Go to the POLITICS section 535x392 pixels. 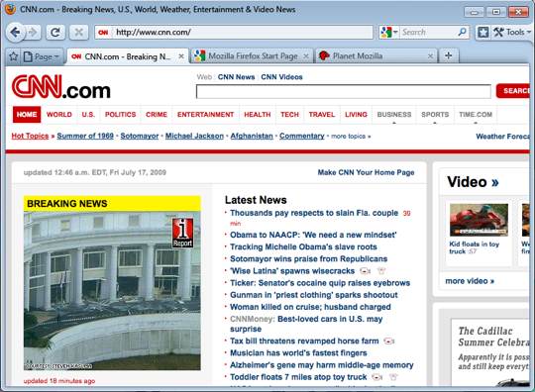(x=120, y=115)
